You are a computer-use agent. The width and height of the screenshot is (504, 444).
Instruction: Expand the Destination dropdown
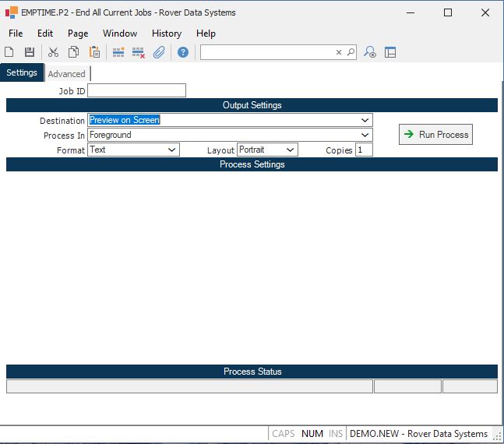click(365, 120)
